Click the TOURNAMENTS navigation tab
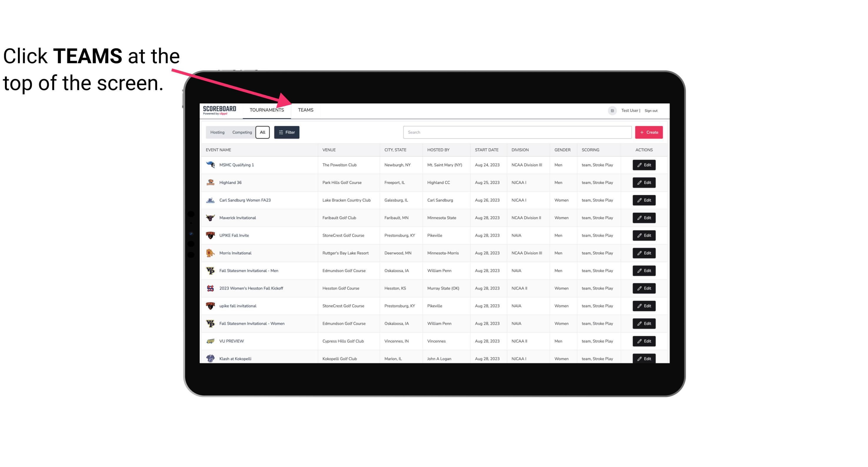This screenshot has width=868, height=467. click(267, 110)
